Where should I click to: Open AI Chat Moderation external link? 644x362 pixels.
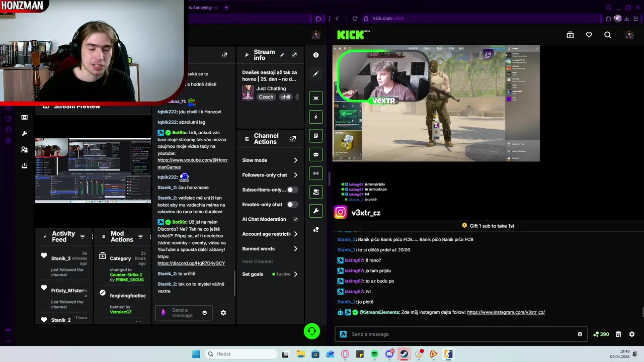point(295,219)
